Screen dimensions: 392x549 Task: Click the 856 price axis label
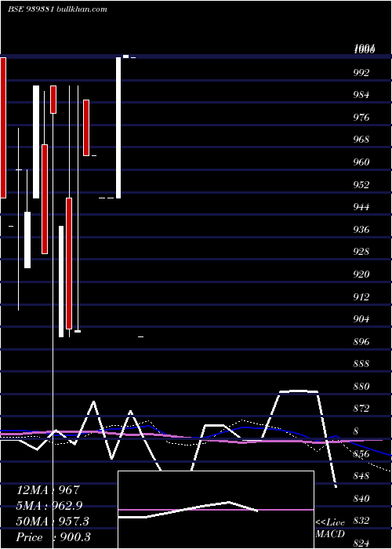coord(361,454)
